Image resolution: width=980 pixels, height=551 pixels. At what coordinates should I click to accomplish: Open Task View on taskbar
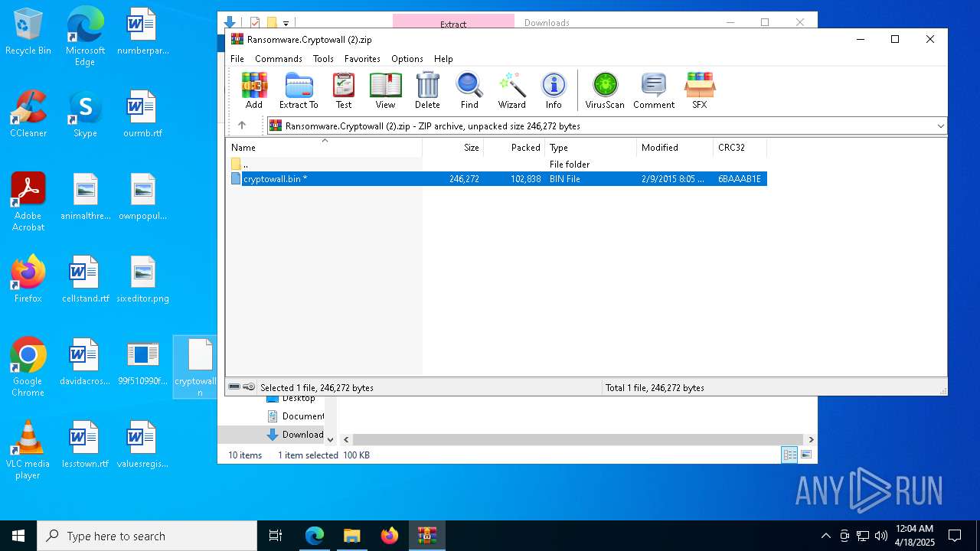pyautogui.click(x=276, y=536)
